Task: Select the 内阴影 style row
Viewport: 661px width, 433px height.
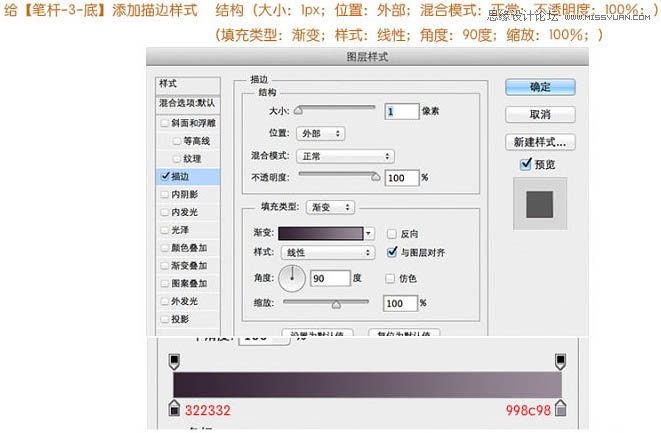Action: tap(188, 194)
